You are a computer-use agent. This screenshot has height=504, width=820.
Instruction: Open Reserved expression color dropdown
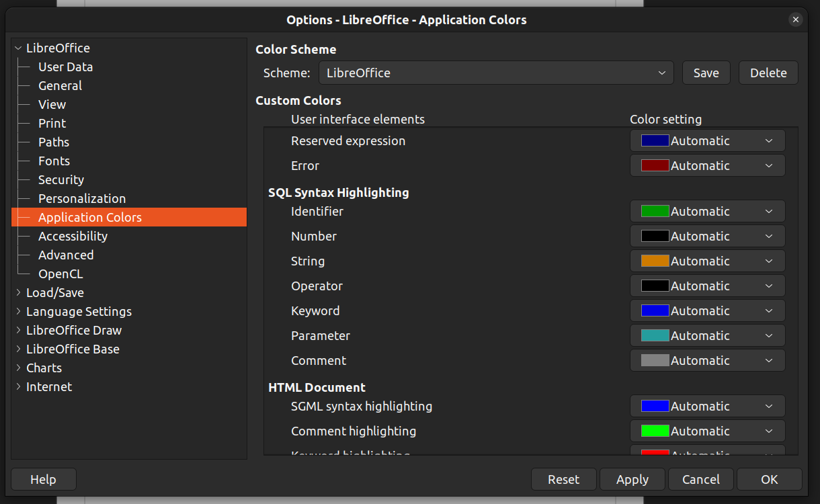[707, 141]
